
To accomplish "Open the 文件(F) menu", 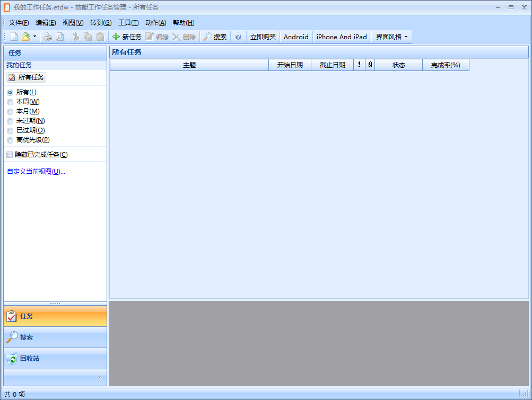I will coord(19,23).
